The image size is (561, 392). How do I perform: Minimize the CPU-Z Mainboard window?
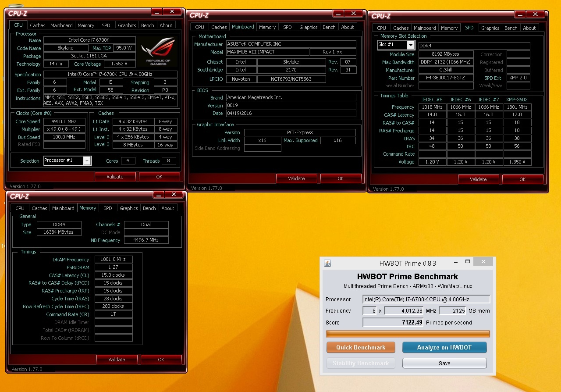coord(338,14)
